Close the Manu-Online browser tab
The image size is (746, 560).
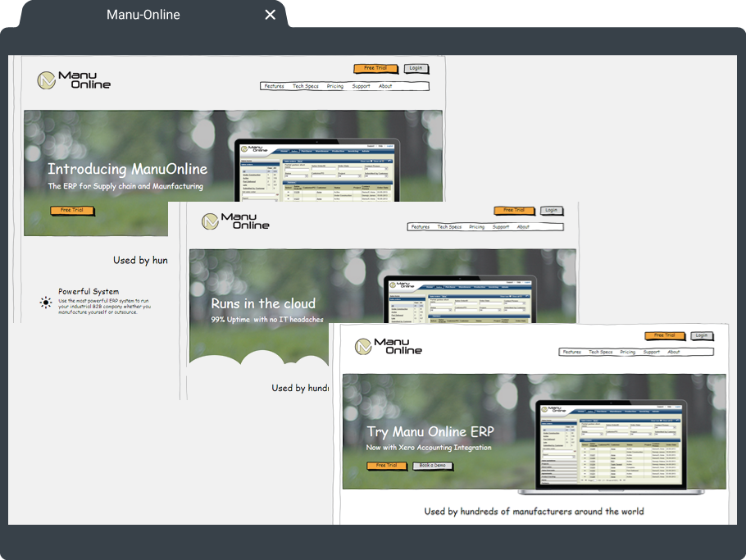[x=270, y=15]
